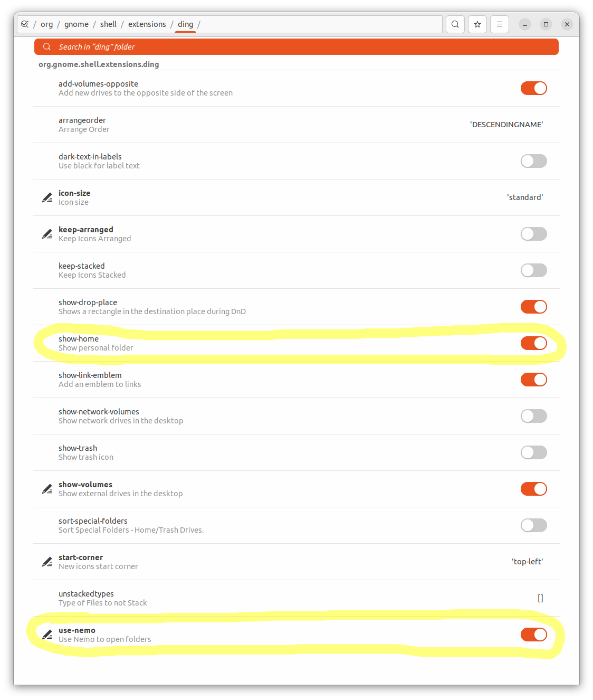This screenshot has height=700, width=593.
Task: Turn off add-volumes-opposite switch
Action: click(x=534, y=88)
